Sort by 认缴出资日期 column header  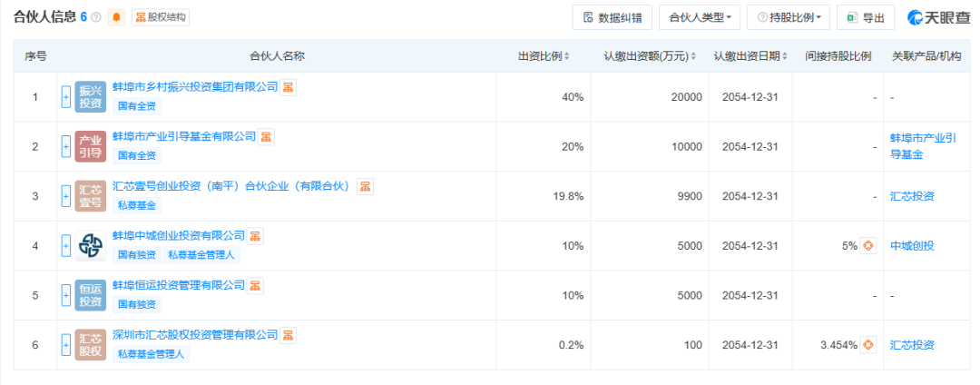(750, 56)
